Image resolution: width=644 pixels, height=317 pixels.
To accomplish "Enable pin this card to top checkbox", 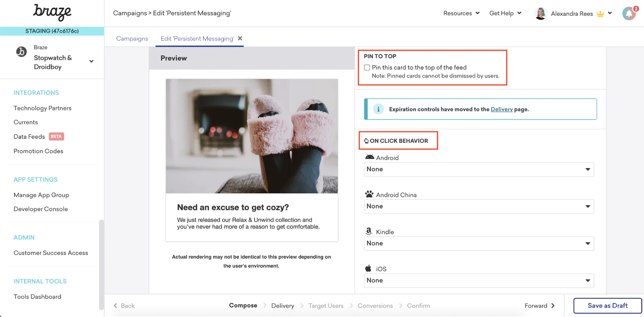I will click(367, 68).
